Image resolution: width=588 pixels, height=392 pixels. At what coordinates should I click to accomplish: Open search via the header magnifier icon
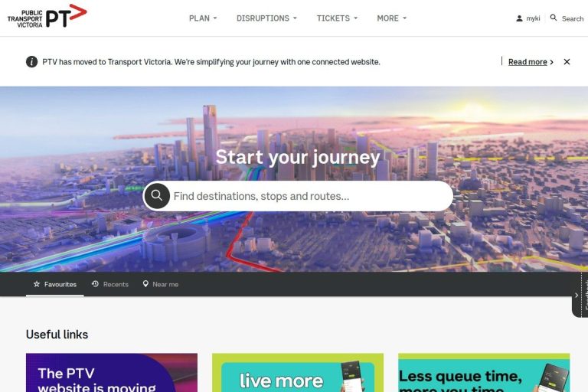point(554,18)
